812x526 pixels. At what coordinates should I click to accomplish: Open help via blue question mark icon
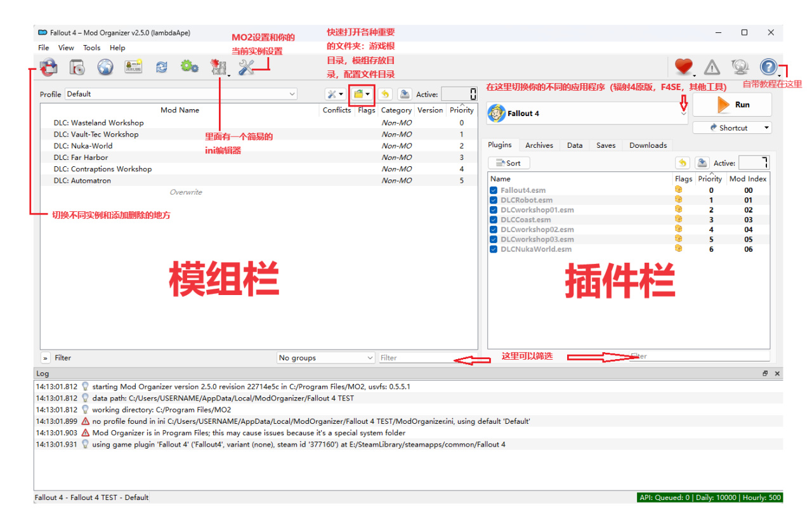coord(768,67)
